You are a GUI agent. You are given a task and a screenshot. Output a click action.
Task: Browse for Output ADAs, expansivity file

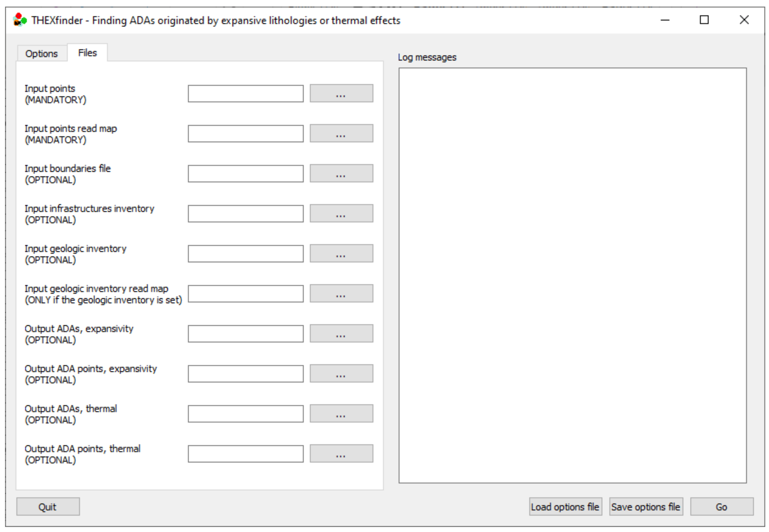click(x=341, y=333)
